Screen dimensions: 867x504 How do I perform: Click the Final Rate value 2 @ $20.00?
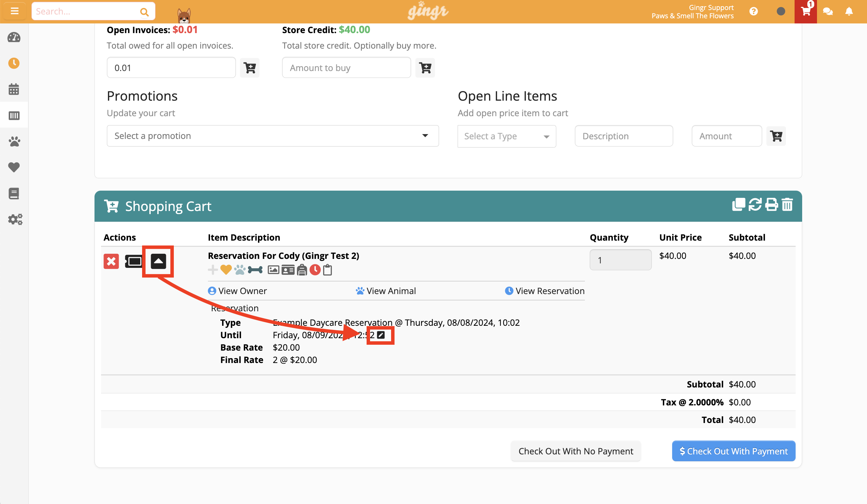pyautogui.click(x=295, y=360)
